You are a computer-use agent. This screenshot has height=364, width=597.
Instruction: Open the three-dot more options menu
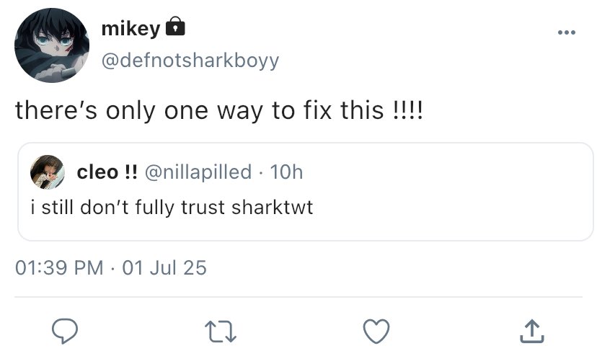pyautogui.click(x=566, y=33)
